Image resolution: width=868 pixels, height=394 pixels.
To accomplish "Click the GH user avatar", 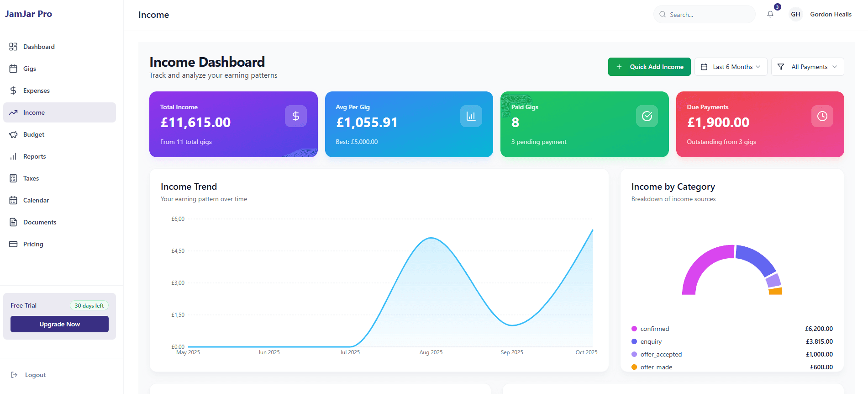I will 795,14.
